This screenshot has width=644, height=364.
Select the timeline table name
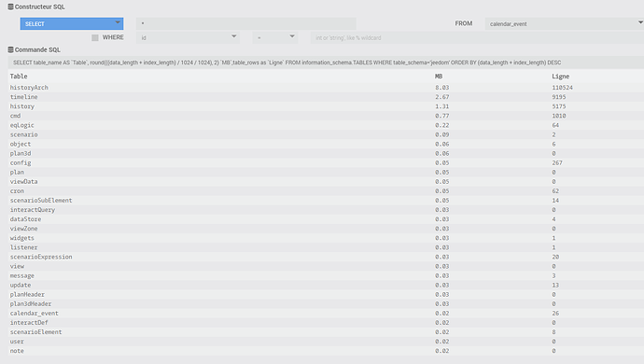click(x=24, y=97)
